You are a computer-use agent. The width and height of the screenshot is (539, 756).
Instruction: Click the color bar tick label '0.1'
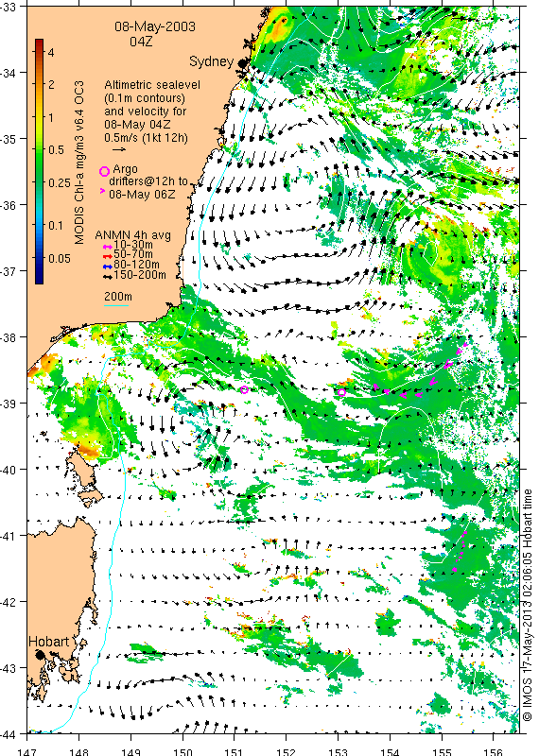tap(56, 225)
